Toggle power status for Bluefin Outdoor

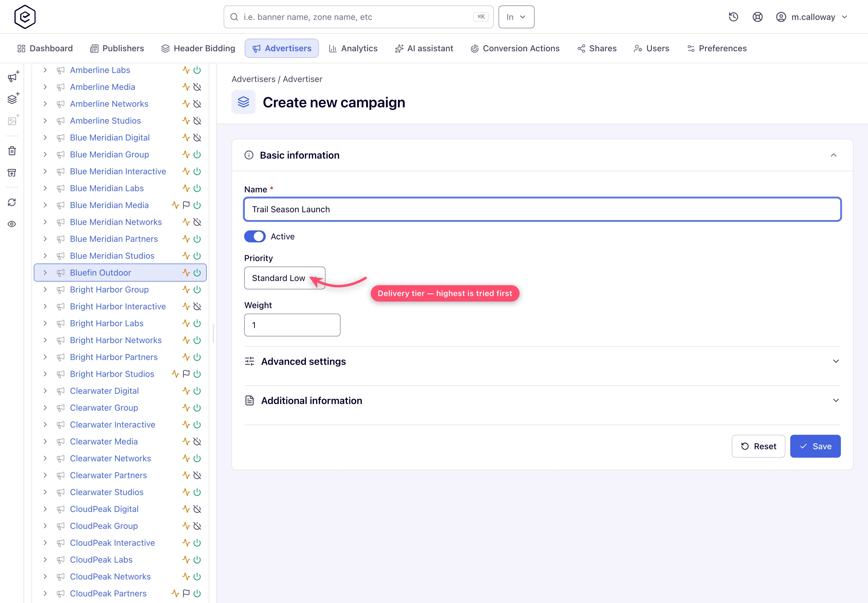(197, 273)
